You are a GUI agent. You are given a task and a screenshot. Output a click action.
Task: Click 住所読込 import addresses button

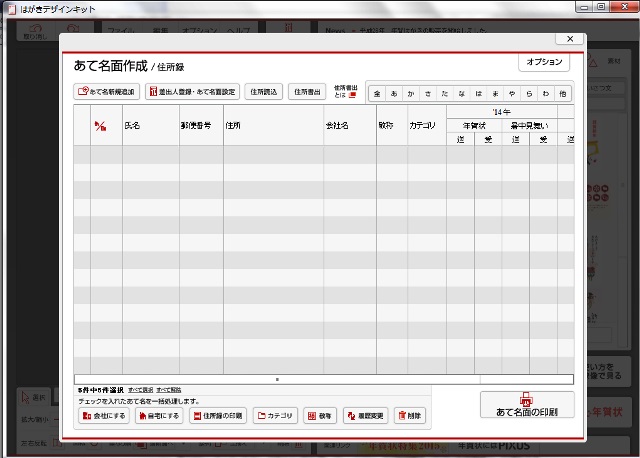tap(264, 92)
